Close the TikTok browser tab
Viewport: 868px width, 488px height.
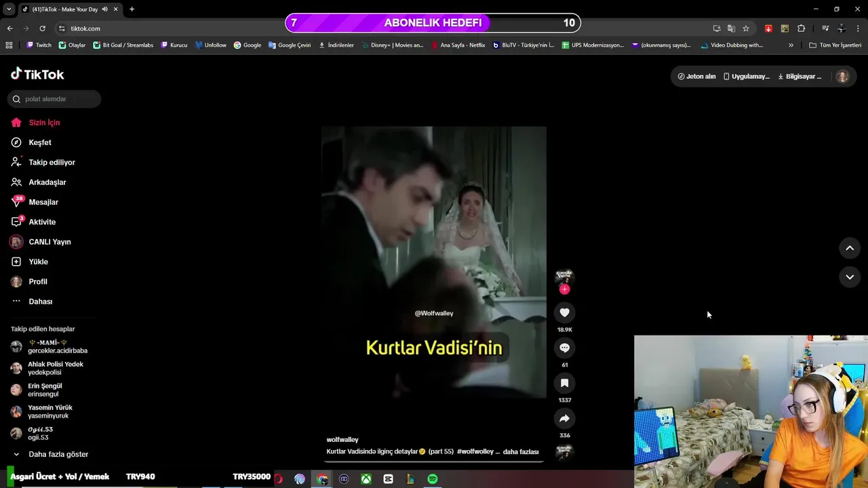(116, 9)
